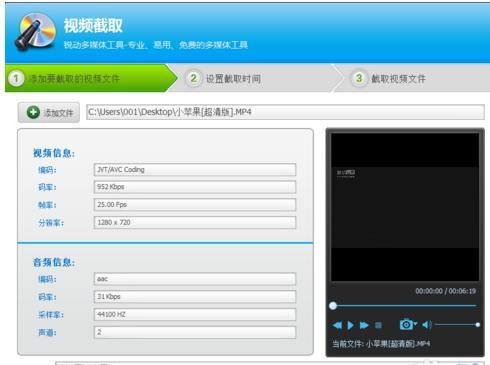Click the rewind button in the player
This screenshot has width=490, height=365.
pos(337,325)
